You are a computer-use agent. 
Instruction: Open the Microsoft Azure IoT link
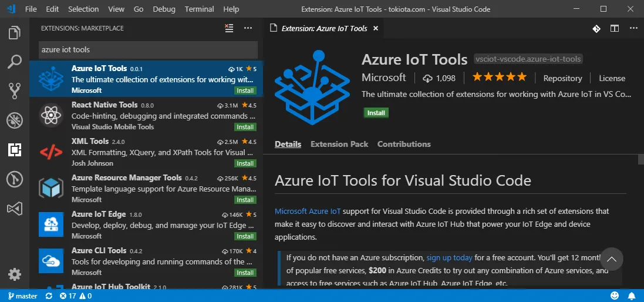pyautogui.click(x=308, y=211)
